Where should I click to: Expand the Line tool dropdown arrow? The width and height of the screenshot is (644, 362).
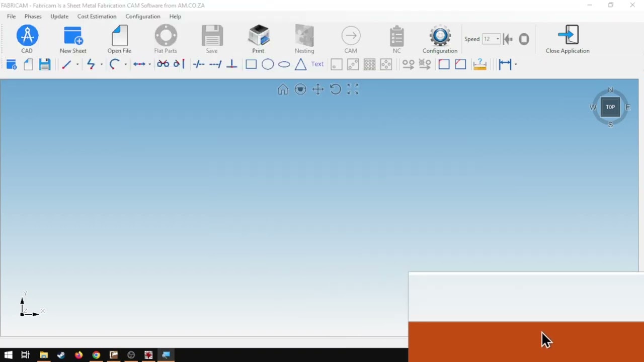[x=77, y=64]
